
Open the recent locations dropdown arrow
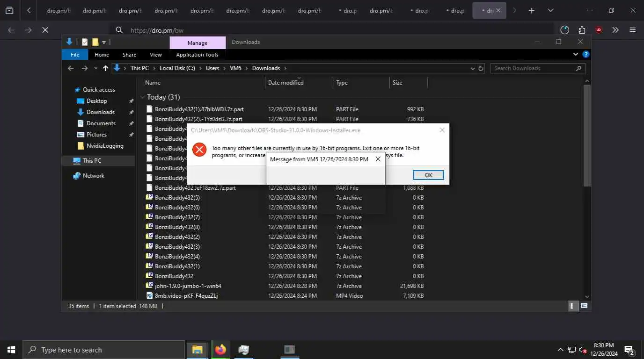click(x=96, y=68)
